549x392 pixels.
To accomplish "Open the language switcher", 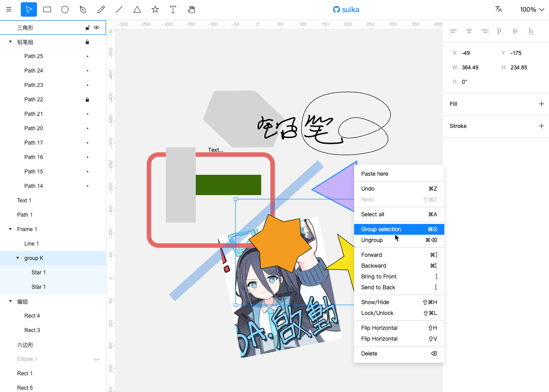I will click(498, 9).
